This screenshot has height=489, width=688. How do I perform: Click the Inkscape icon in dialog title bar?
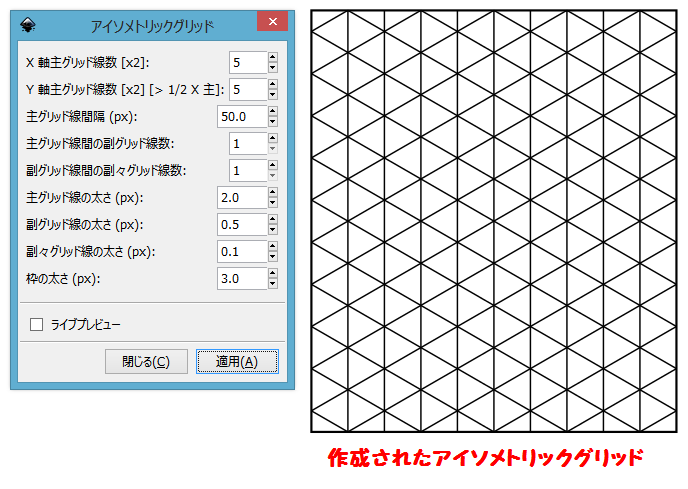point(29,25)
